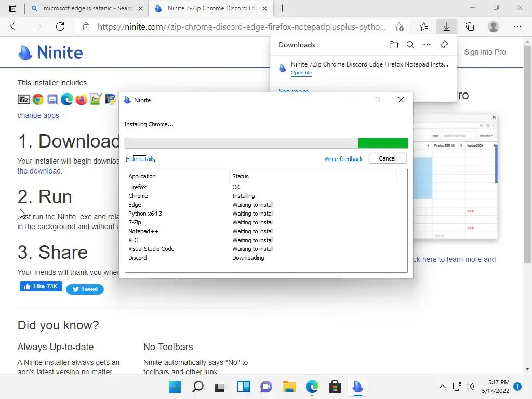Open downloads folder from Downloads panel

pos(394,45)
